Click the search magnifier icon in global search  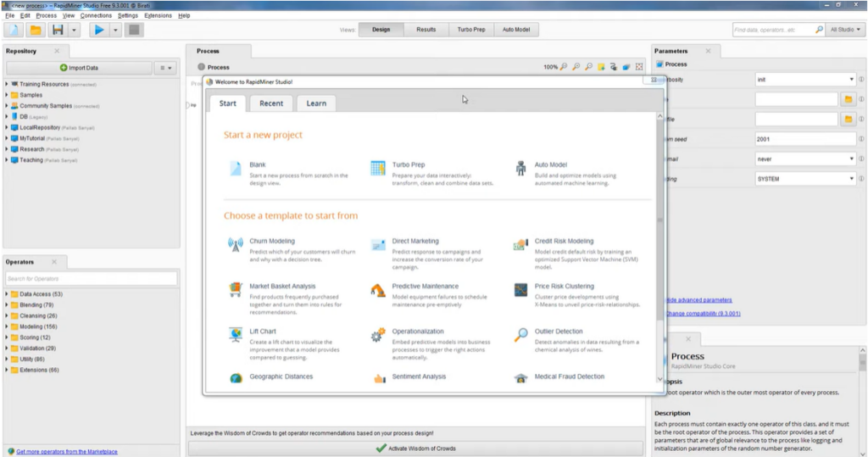pyautogui.click(x=820, y=30)
